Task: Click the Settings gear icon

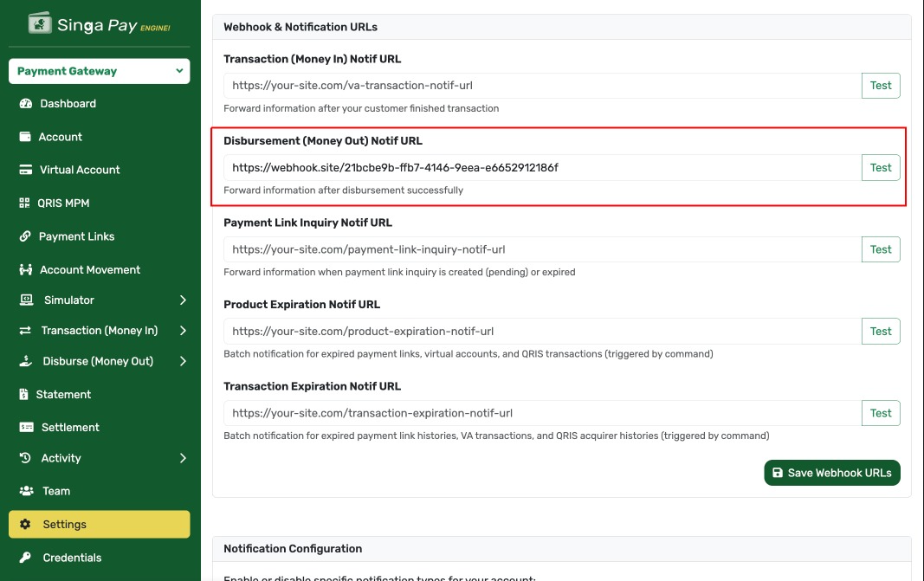Action: (x=25, y=524)
